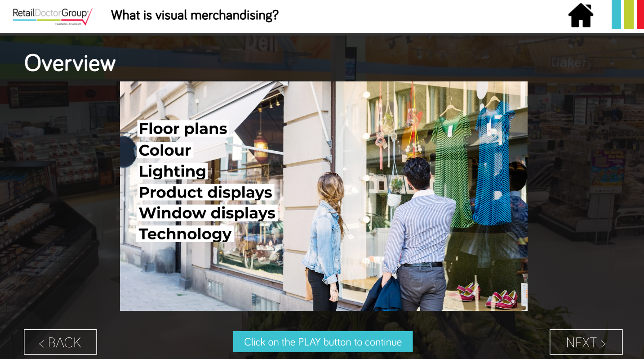Select the "Floor plans" text
644x359 pixels.
[x=183, y=129]
